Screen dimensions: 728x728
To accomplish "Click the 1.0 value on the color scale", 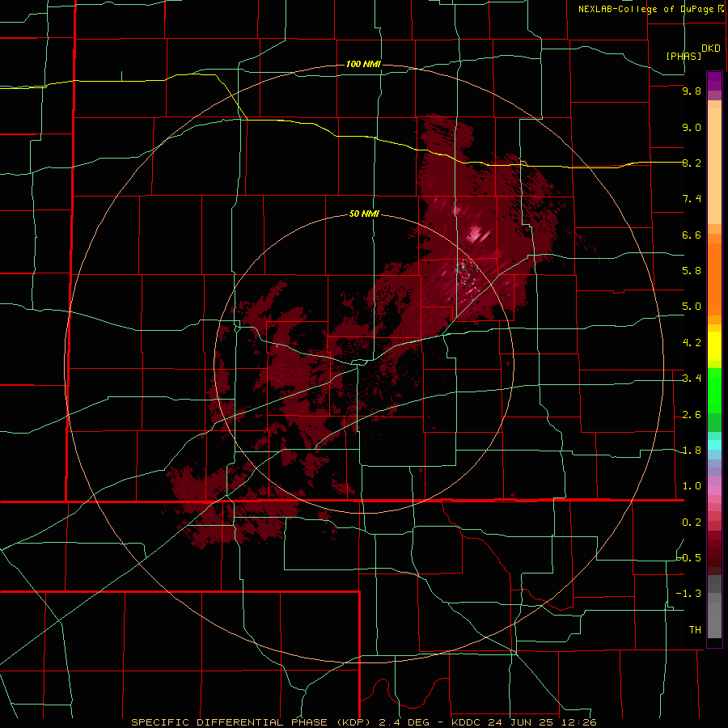I will 692,486.
